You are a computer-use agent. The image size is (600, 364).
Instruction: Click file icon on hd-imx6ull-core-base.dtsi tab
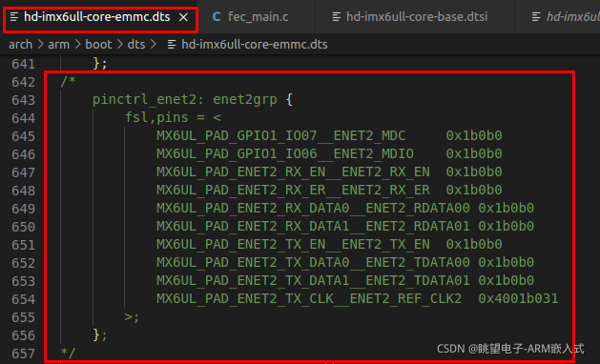[337, 17]
